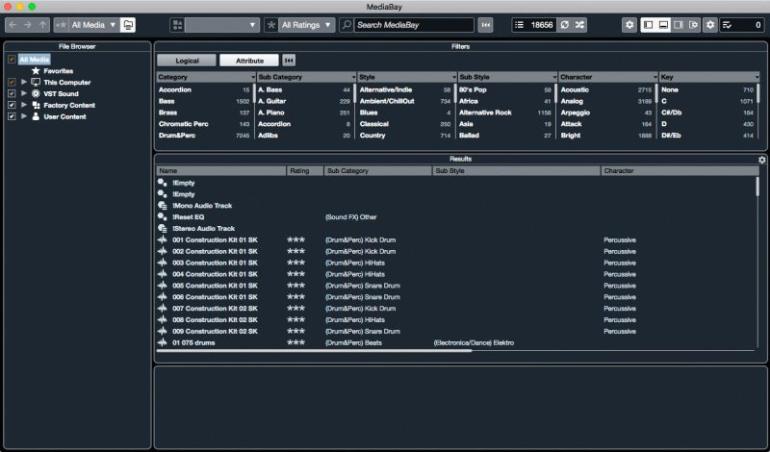The height and width of the screenshot is (452, 770).
Task: Sort results by Sub Style column header
Action: (516, 171)
